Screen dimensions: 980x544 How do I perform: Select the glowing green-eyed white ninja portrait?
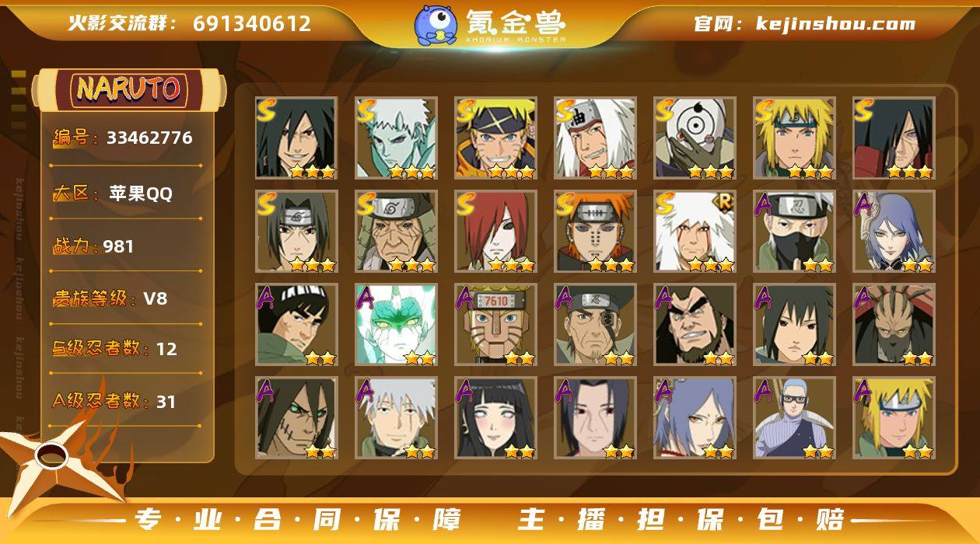[396, 325]
